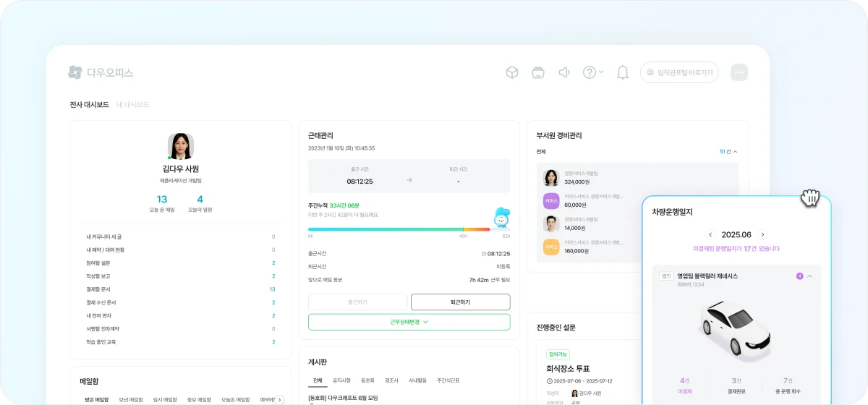Click 김다우 사원 profile photo
Viewport: 868px width, 405px height.
(181, 146)
